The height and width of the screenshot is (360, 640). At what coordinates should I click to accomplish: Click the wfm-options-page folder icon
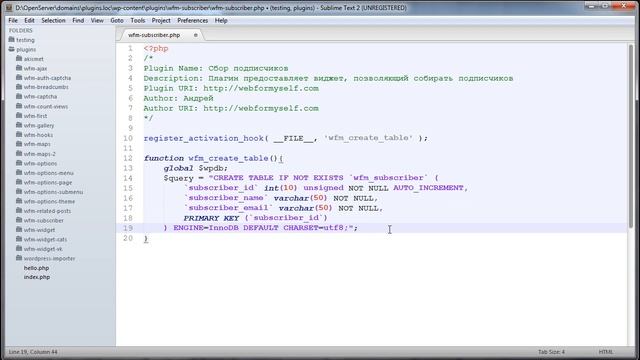pyautogui.click(x=19, y=182)
